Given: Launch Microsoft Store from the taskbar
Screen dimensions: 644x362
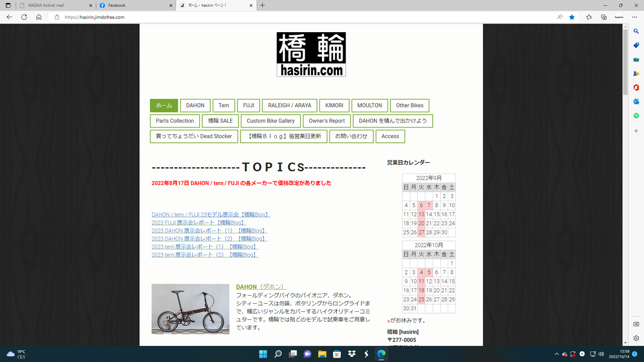Looking at the screenshot, I should coord(337,354).
